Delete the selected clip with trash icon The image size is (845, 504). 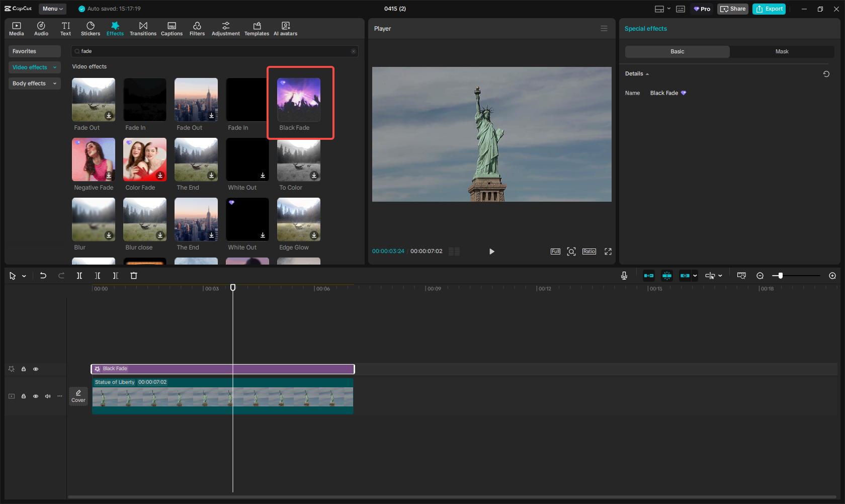(134, 276)
